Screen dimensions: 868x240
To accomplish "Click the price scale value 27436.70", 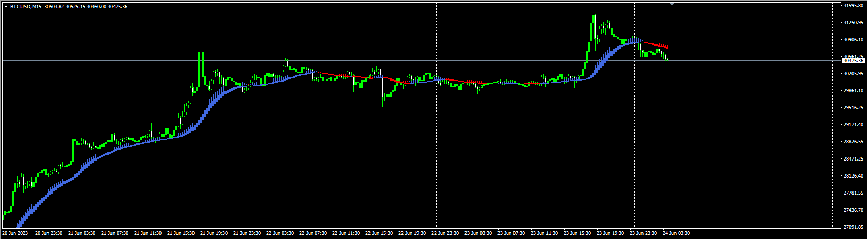I will pos(854,210).
